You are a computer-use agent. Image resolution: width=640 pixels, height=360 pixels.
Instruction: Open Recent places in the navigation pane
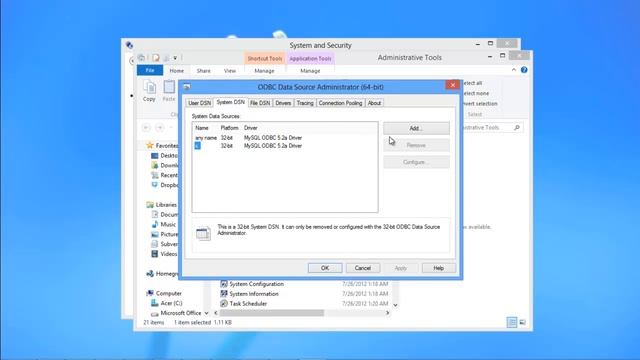[164, 175]
